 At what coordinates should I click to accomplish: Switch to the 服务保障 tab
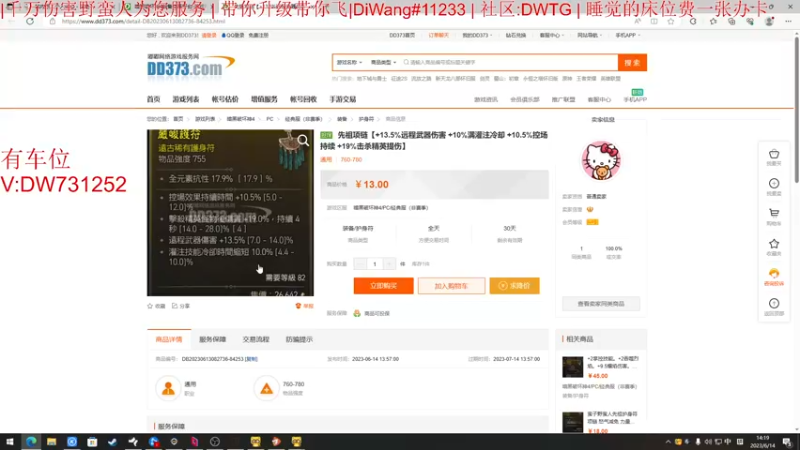212,339
